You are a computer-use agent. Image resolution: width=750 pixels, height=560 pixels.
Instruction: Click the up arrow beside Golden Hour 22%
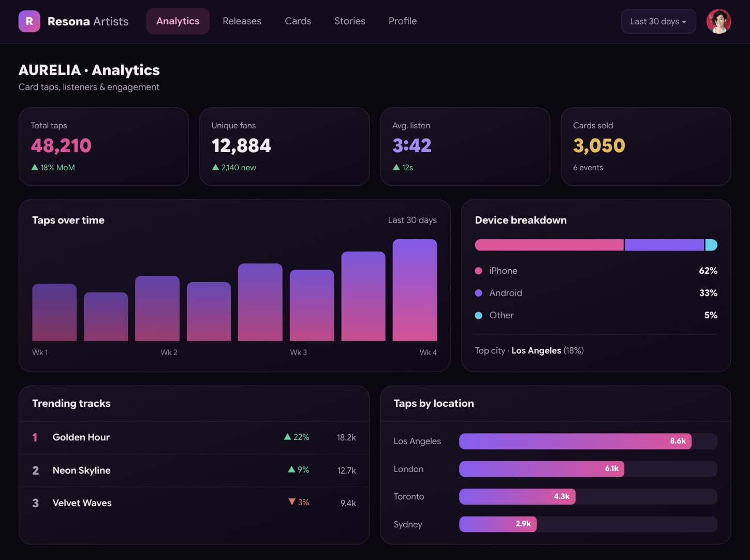[287, 437]
